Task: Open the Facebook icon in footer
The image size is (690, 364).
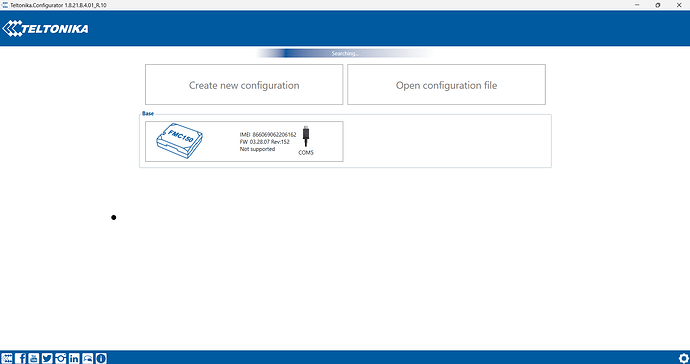Action: (x=20, y=358)
